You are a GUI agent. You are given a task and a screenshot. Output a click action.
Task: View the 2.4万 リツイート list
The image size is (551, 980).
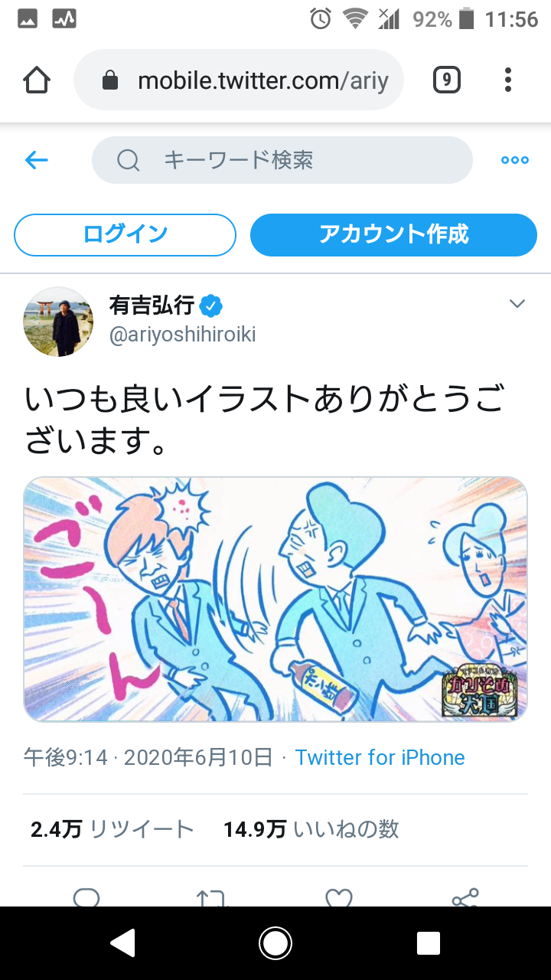(x=112, y=829)
